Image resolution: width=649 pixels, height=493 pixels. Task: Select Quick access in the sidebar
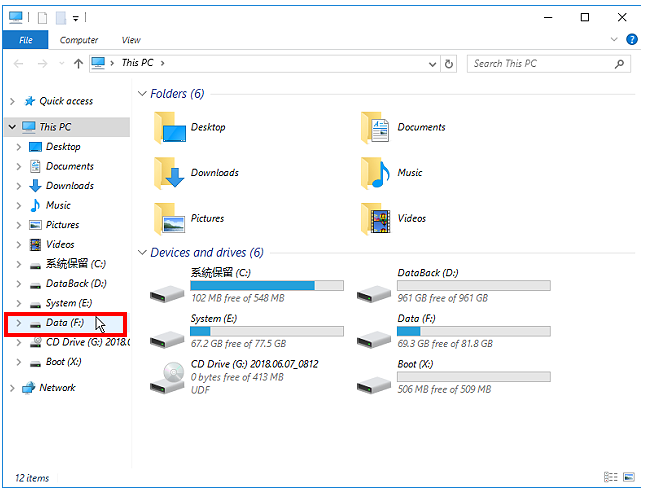point(66,101)
